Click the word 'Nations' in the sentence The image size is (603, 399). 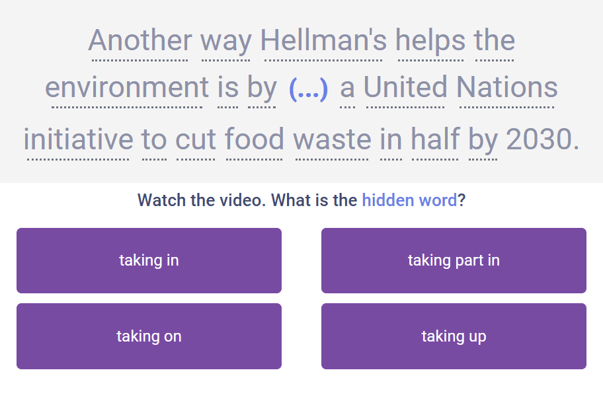point(507,88)
